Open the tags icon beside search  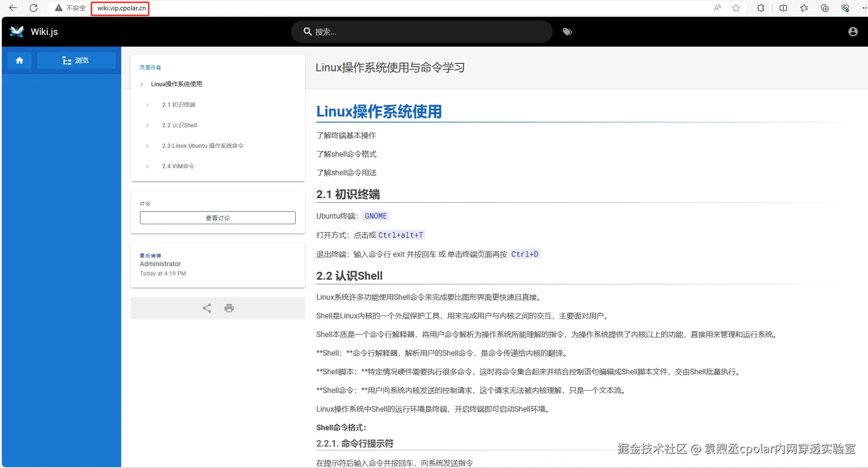567,32
